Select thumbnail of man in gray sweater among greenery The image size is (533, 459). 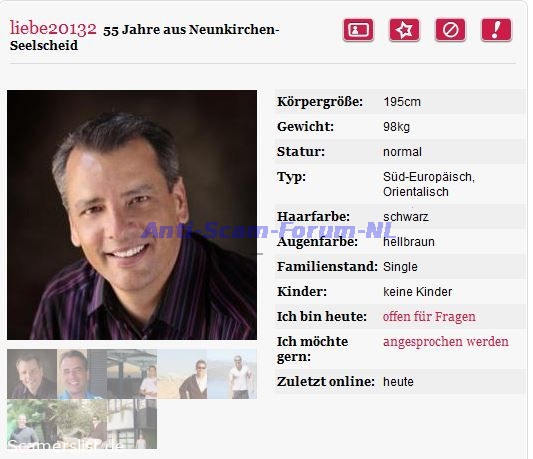(x=32, y=424)
